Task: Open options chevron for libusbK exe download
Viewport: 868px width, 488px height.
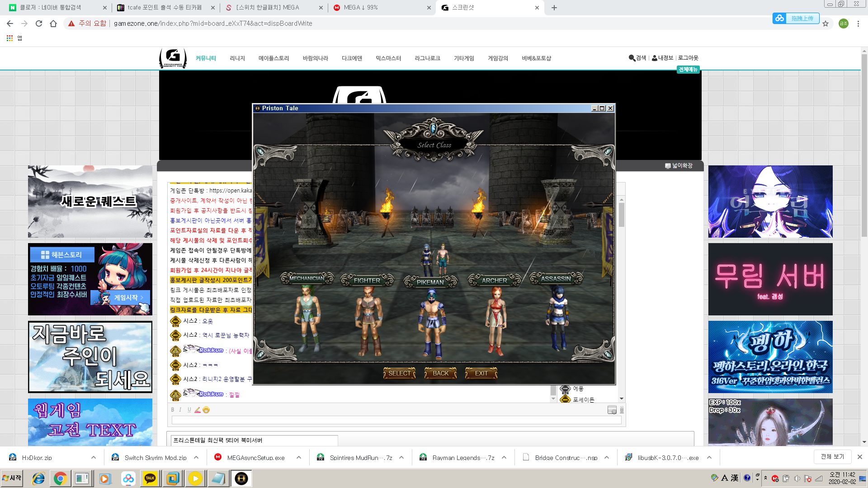Action: pyautogui.click(x=709, y=457)
